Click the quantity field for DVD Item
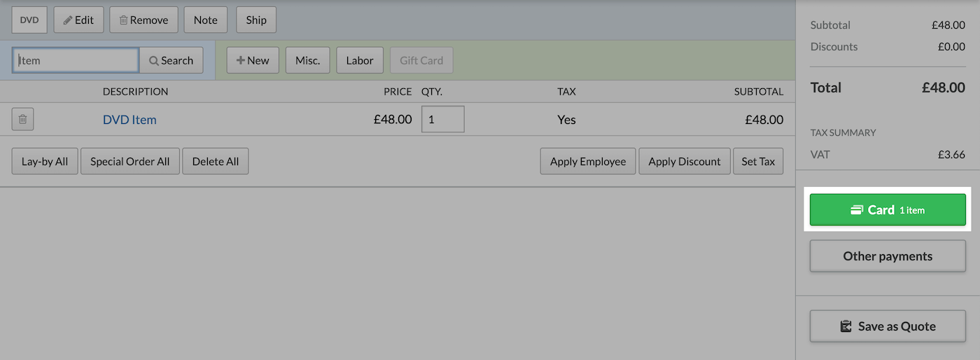This screenshot has width=980, height=360. click(x=442, y=119)
